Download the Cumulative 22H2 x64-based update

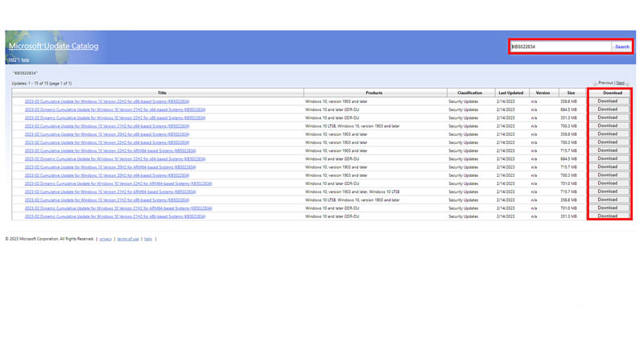(x=608, y=142)
